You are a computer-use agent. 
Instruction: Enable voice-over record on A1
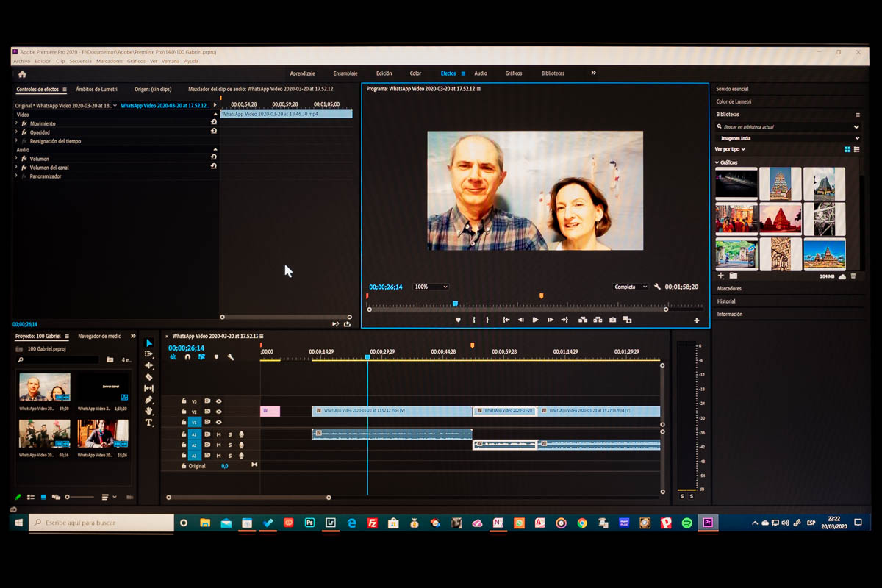(241, 434)
